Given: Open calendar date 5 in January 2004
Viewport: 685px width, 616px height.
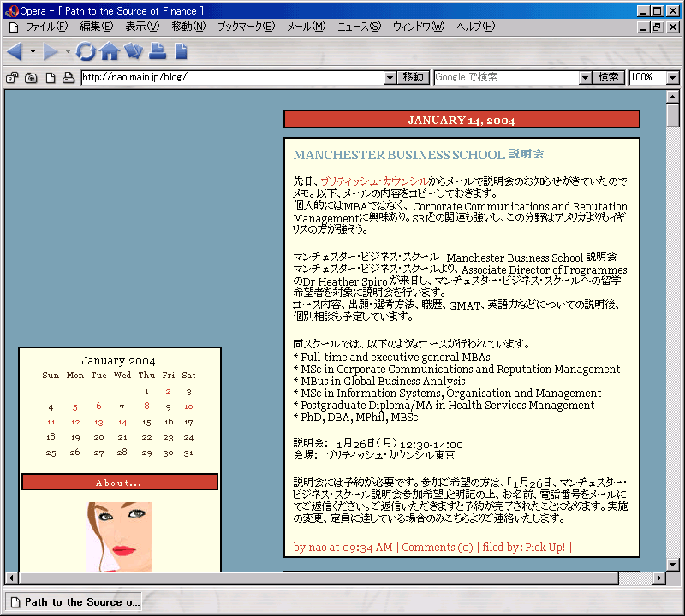Looking at the screenshot, I should point(75,407).
